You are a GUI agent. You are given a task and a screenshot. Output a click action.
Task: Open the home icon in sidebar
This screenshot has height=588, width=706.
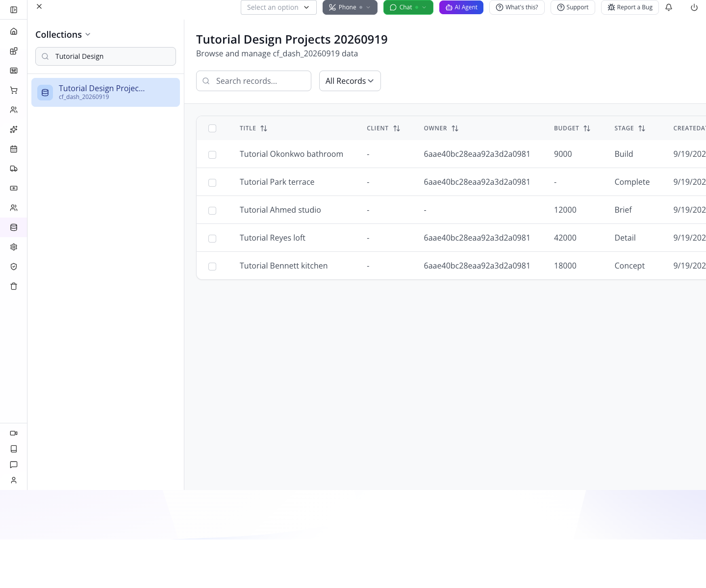point(14,31)
